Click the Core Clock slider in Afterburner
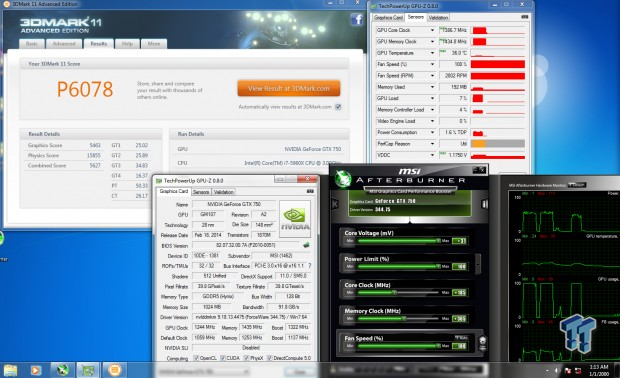 point(399,293)
